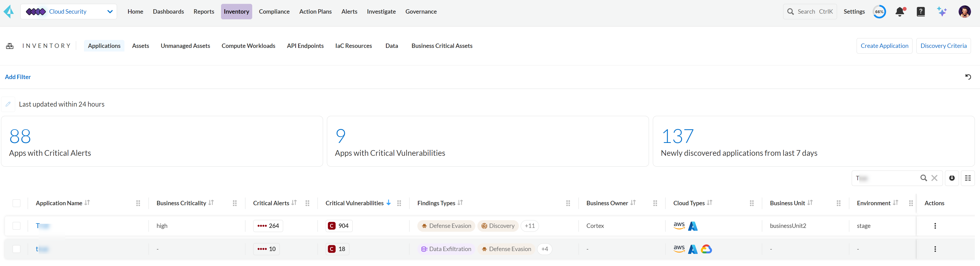This screenshot has height=266, width=980.
Task: Switch to the Assets tab
Action: (x=140, y=46)
